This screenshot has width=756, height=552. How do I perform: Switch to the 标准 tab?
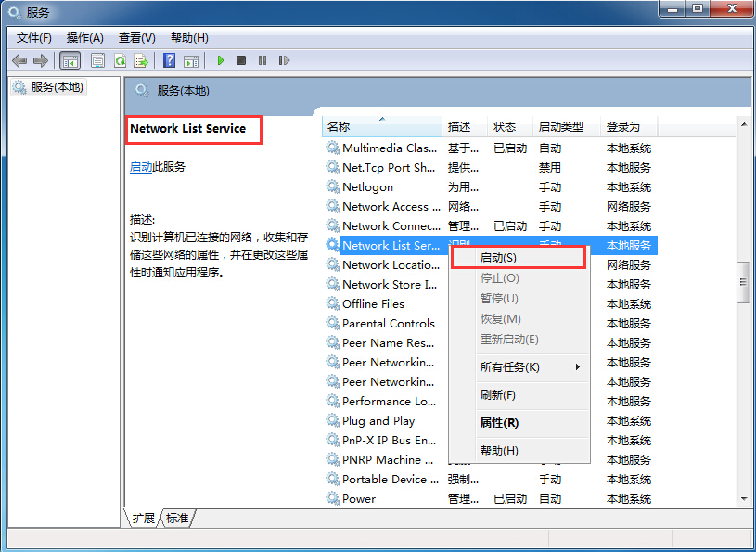pyautogui.click(x=176, y=518)
